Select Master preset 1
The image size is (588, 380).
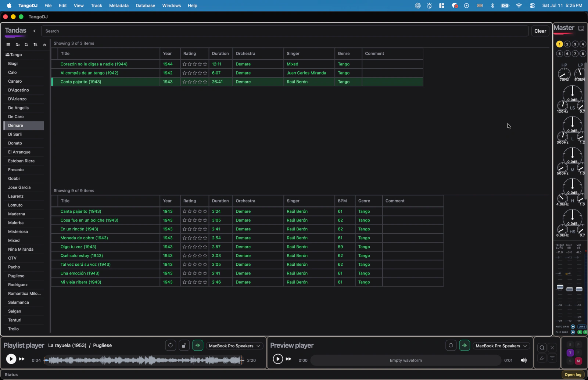(x=559, y=44)
